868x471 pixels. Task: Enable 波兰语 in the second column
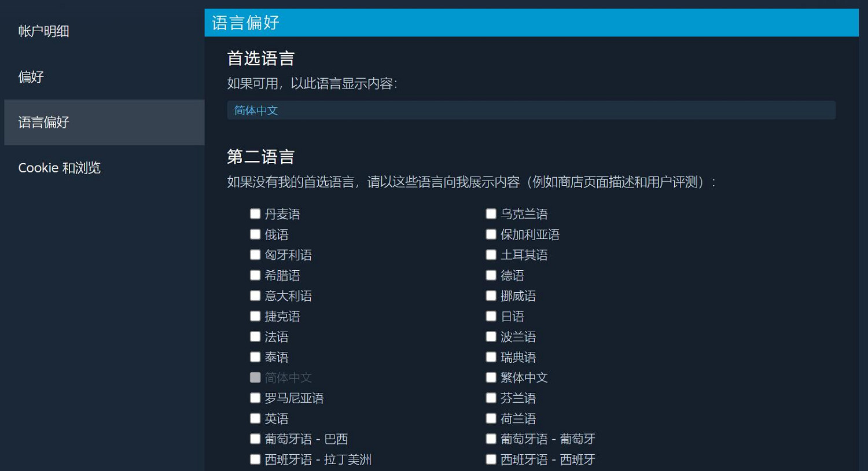(x=491, y=336)
